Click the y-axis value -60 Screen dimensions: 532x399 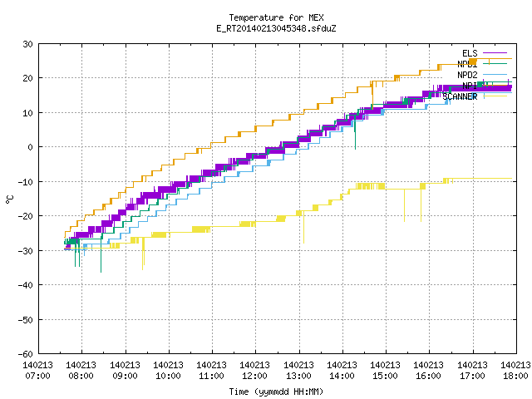click(x=26, y=354)
